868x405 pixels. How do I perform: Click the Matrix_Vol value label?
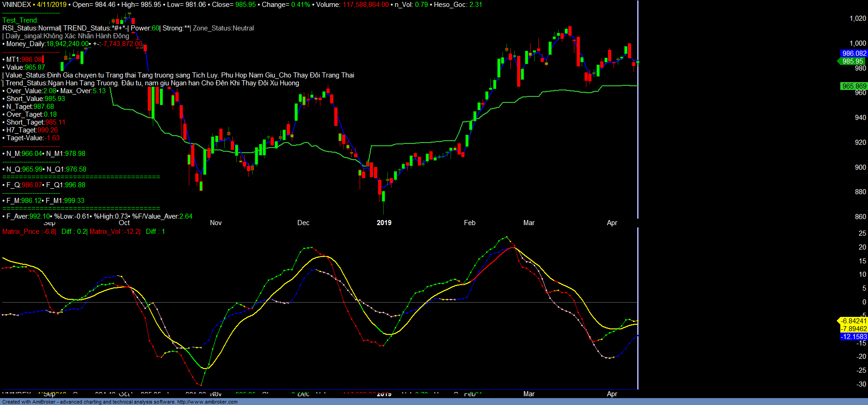click(x=115, y=232)
